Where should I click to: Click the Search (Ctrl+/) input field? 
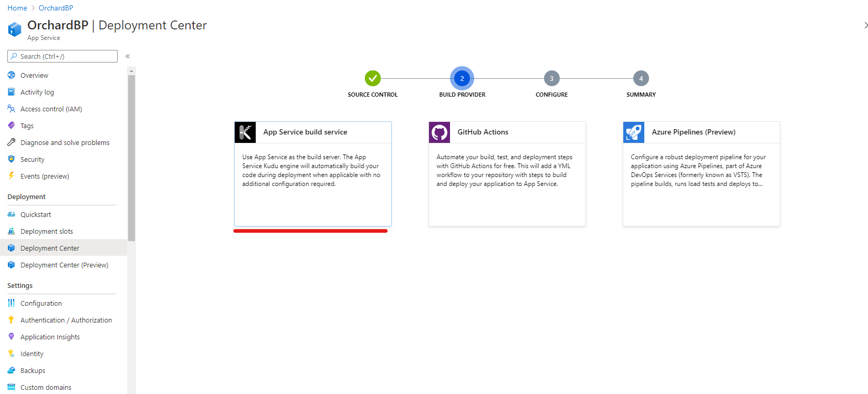point(62,56)
